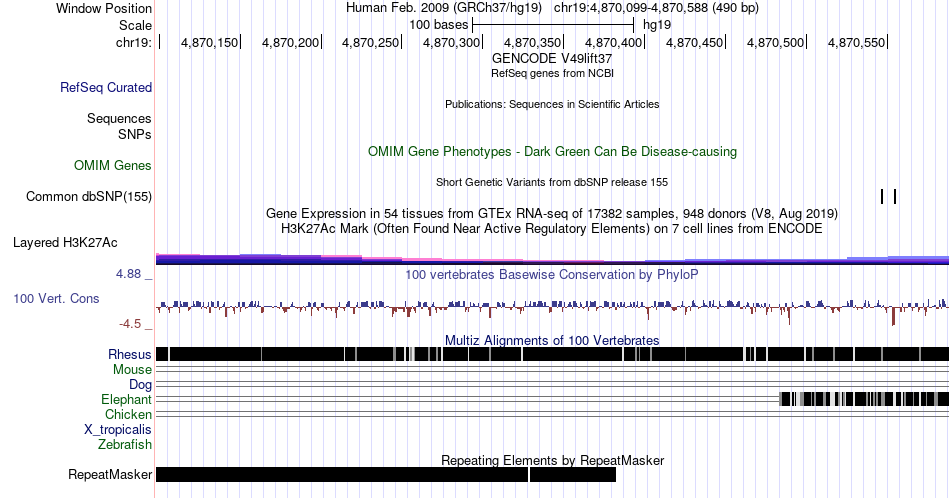Select the Chicken alignment row label
Image resolution: width=950 pixels, height=498 pixels.
[128, 414]
